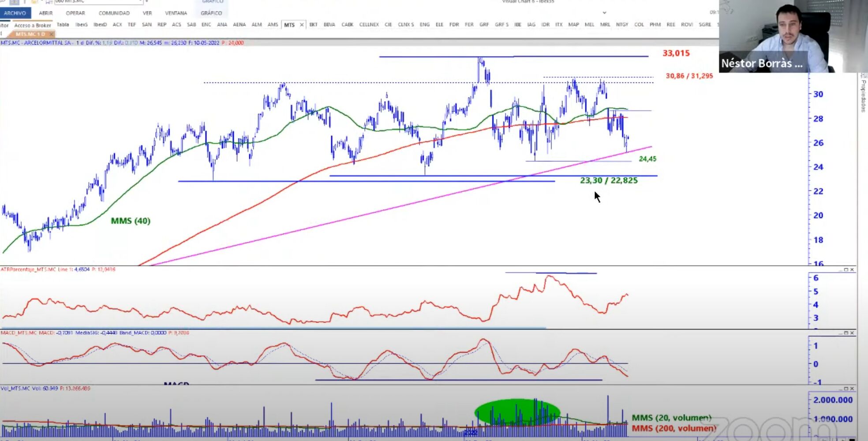Open the GRF S ticker tab
The height and width of the screenshot is (441, 868).
pos(502,25)
